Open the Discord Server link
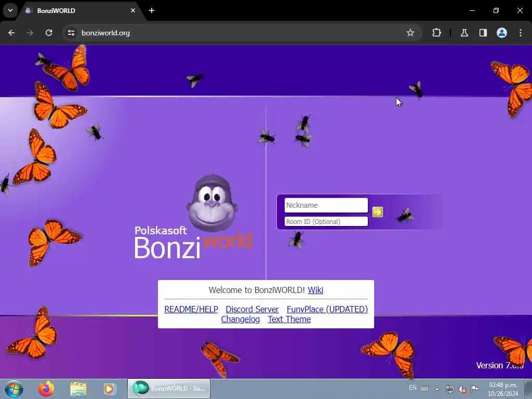532x399 pixels. [252, 310]
